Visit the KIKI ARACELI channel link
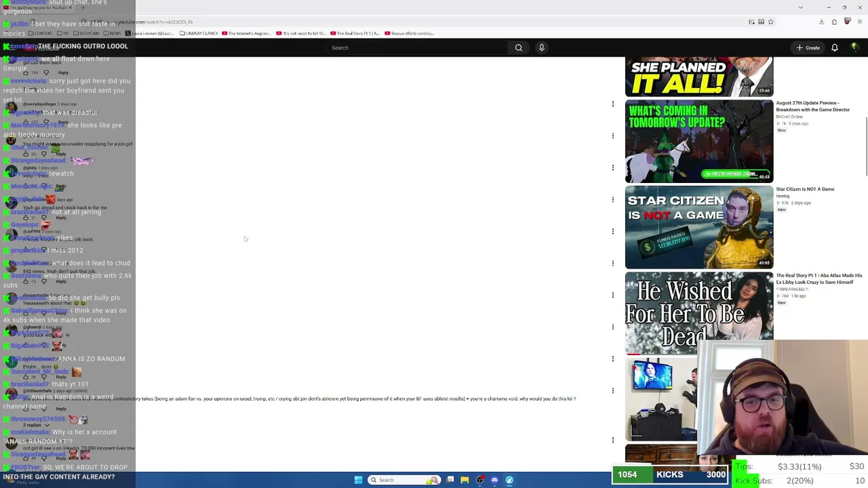 click(x=791, y=289)
